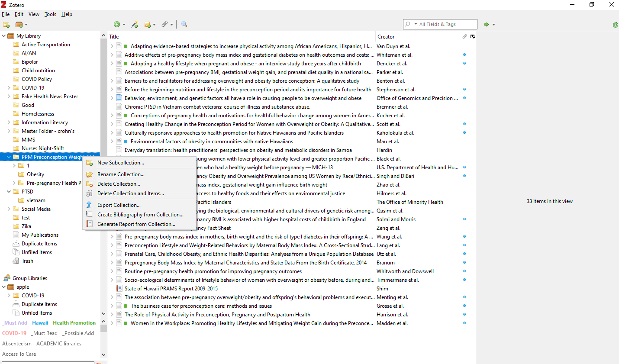The width and height of the screenshot is (619, 364).
Task: Click the search mode magnifier icon
Action: click(x=408, y=24)
